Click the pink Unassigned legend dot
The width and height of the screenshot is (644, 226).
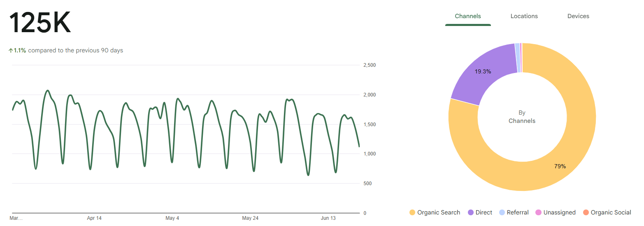[538, 212]
